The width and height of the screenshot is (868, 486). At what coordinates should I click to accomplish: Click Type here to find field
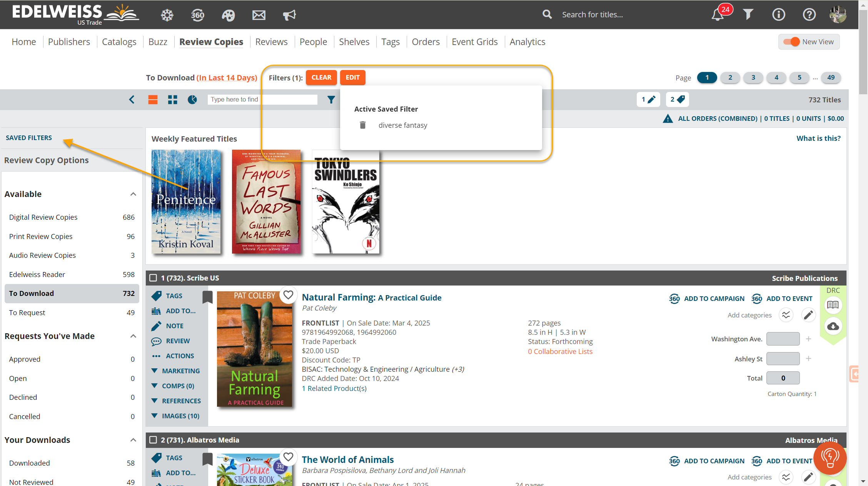tap(262, 100)
